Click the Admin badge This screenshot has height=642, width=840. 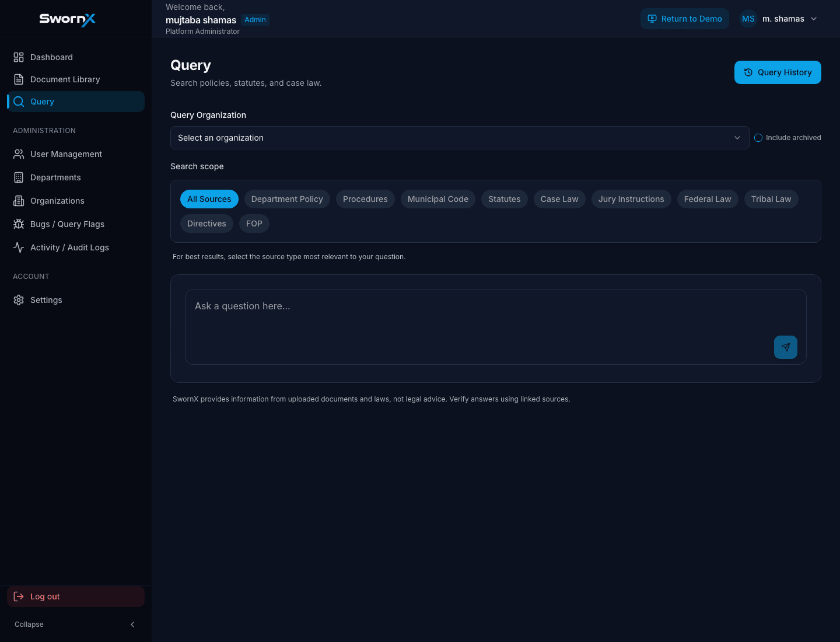(x=256, y=20)
